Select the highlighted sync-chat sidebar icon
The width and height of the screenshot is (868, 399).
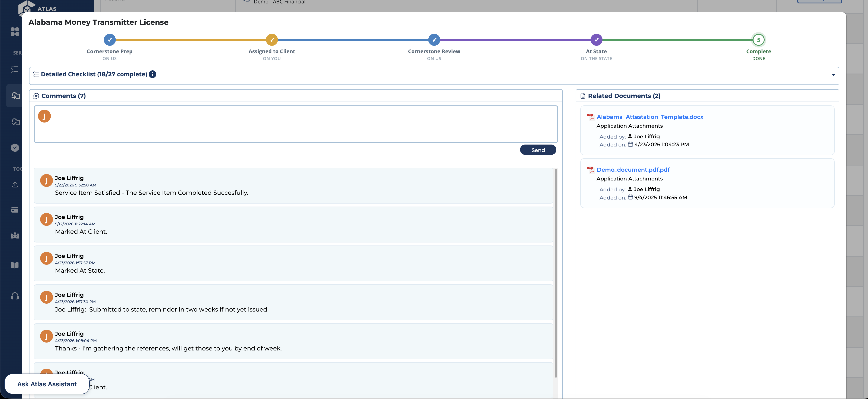click(x=16, y=96)
